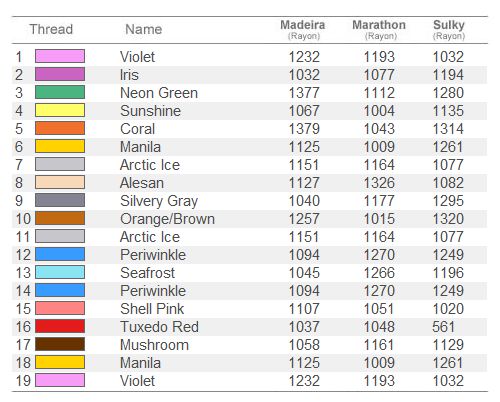Image resolution: width=500 pixels, height=402 pixels.
Task: Click the Mushroom brown thread swatch
Action: pos(60,344)
